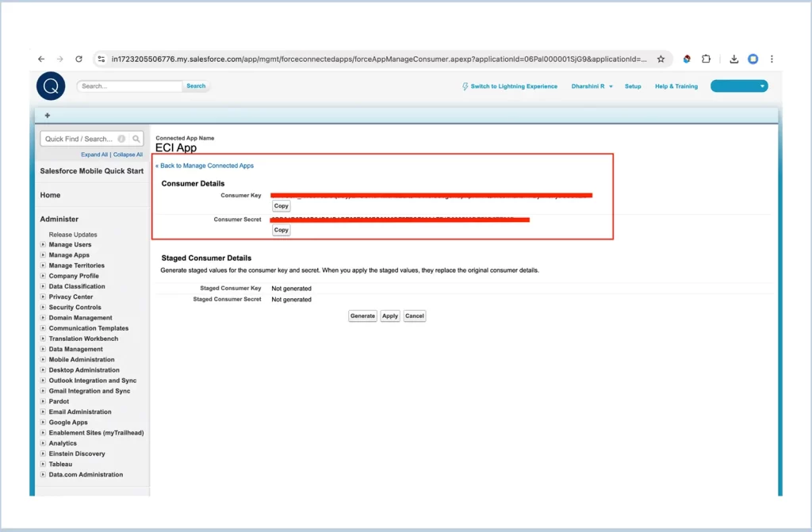Open Salesforce Mobile Quick Start
Screen dimensions: 812x532
[92, 171]
